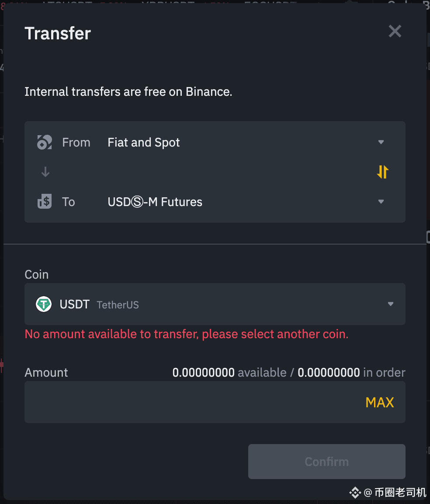Click the available balance value

pos(204,373)
